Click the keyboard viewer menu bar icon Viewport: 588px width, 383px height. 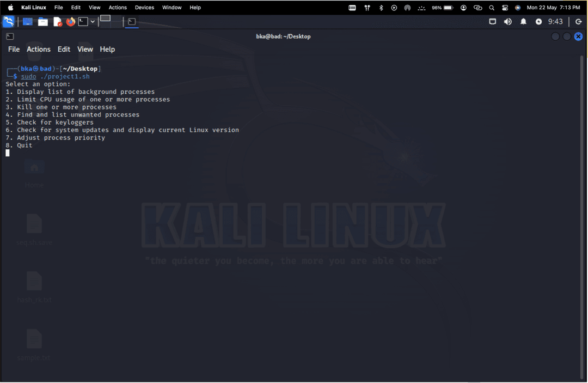pos(352,8)
